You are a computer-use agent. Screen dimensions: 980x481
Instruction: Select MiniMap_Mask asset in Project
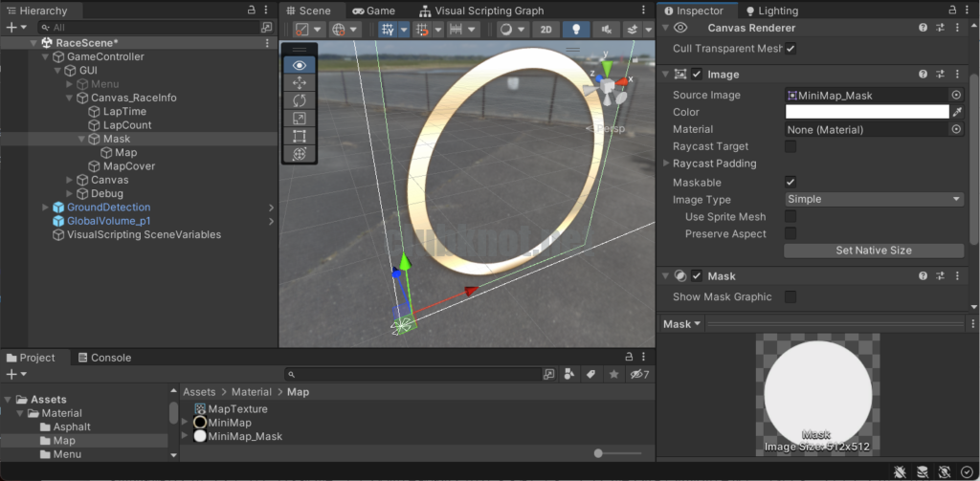pyautogui.click(x=245, y=436)
